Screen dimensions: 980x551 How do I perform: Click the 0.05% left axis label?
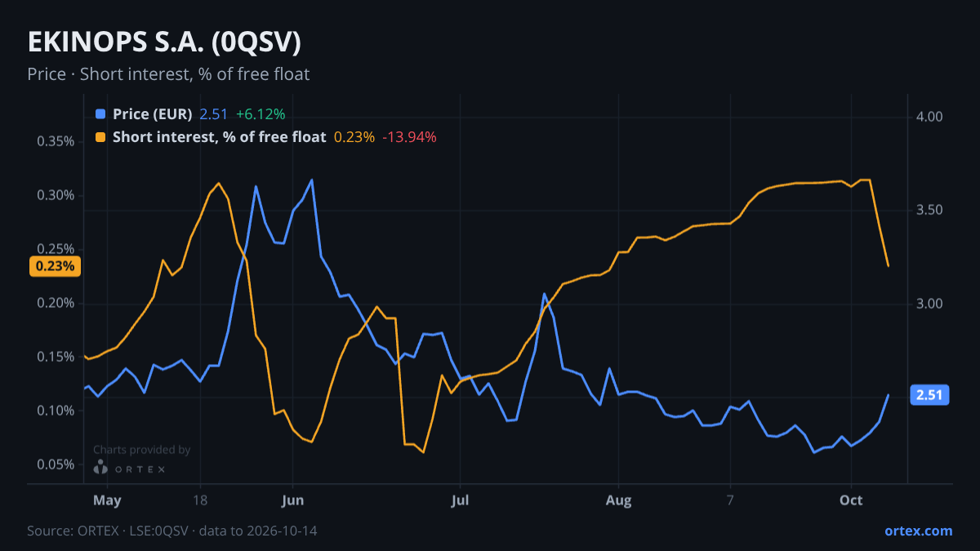coord(56,464)
